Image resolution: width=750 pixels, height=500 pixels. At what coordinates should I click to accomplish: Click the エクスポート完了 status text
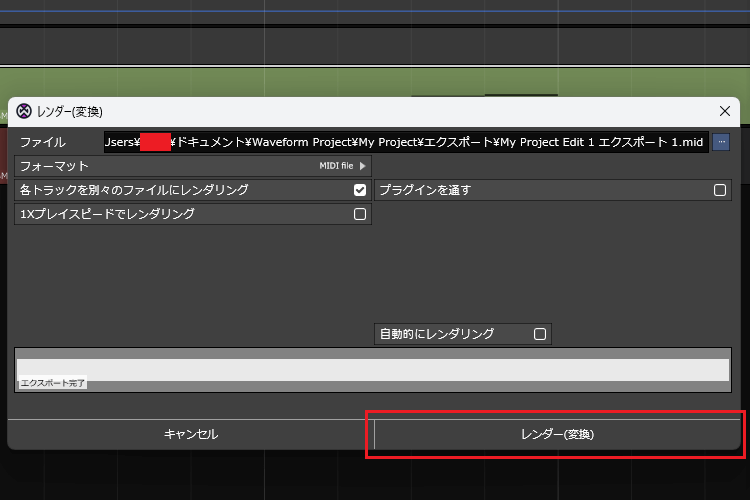pyautogui.click(x=52, y=383)
